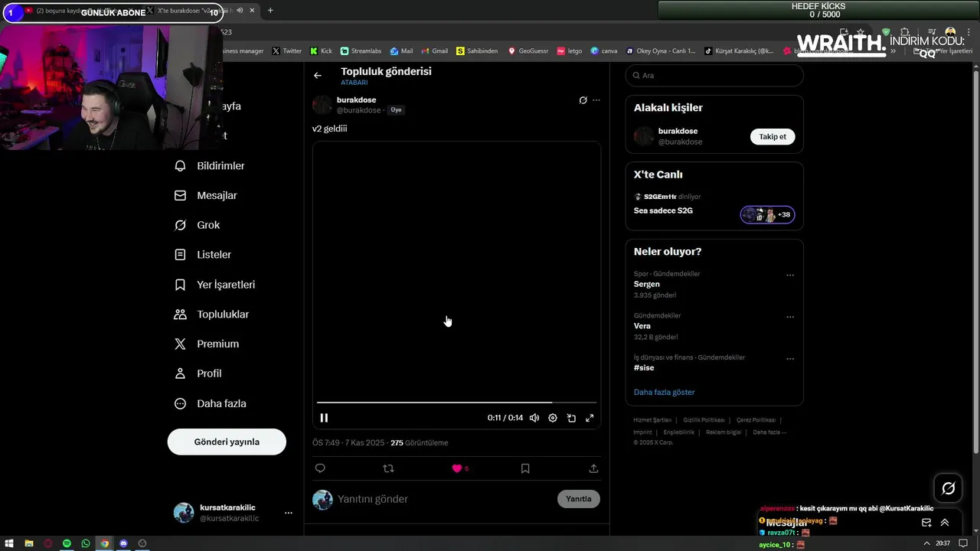
Task: Open Sahibinden bookmark
Action: tap(477, 51)
